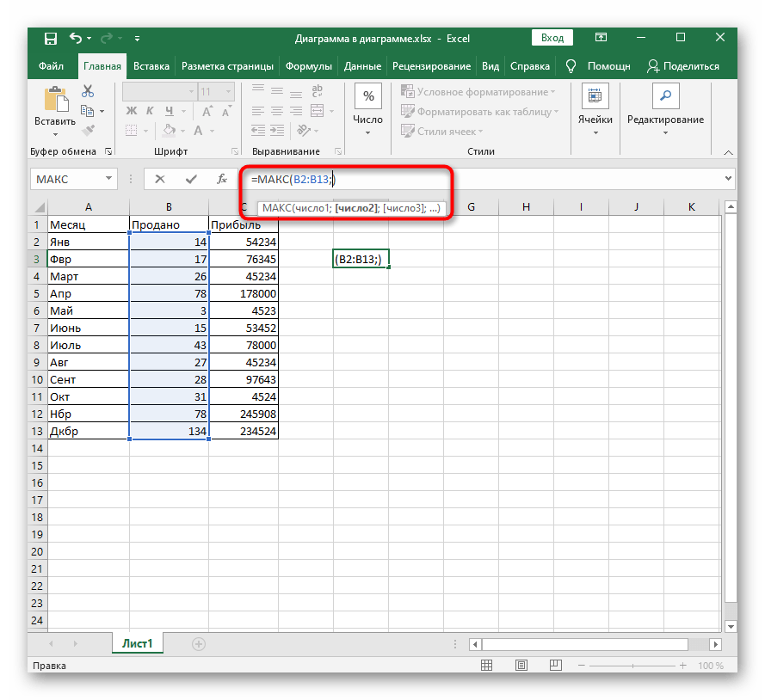Click the Undo arrow in the quick access toolbar
Image resolution: width=765 pixels, height=700 pixels.
point(76,38)
